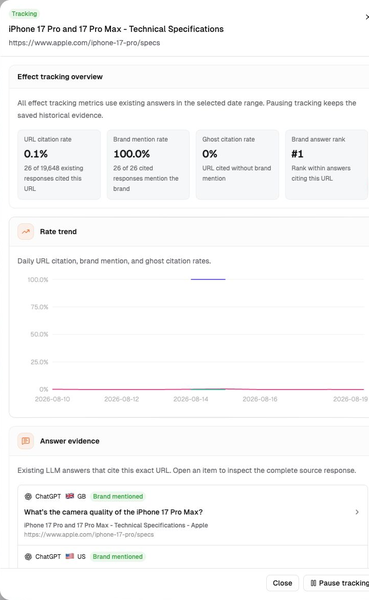Viewport: 369px width, 600px height.
Task: Click the #1 rank value
Action: tap(297, 154)
